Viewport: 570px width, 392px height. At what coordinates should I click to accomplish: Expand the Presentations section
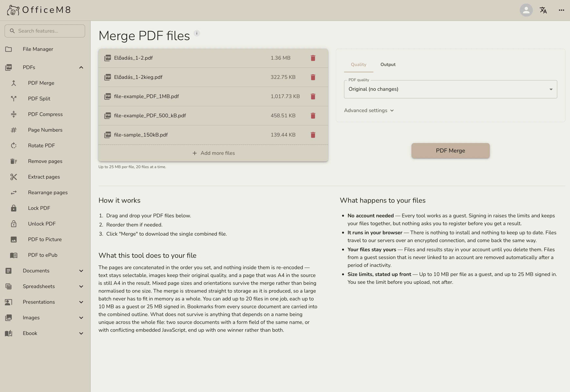(x=81, y=302)
